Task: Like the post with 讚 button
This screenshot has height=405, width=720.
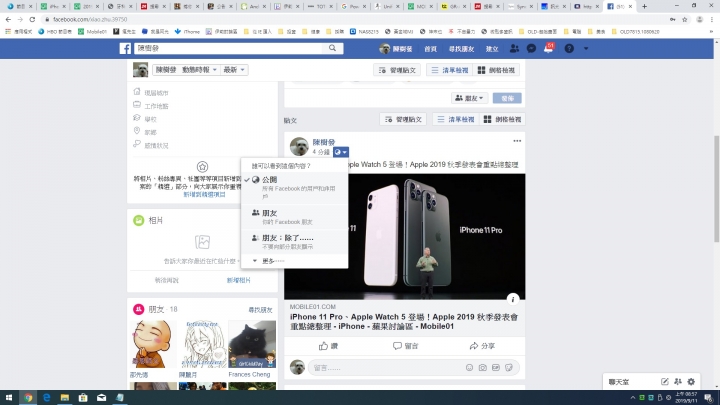Action: pos(329,346)
